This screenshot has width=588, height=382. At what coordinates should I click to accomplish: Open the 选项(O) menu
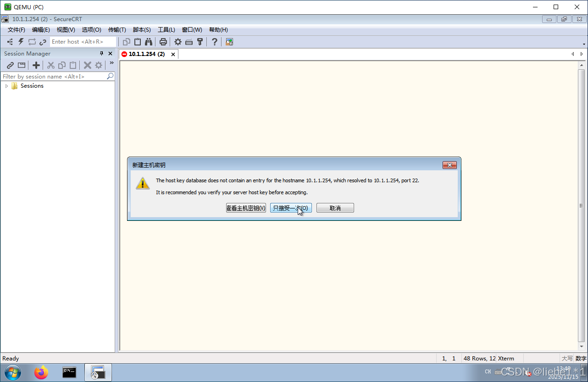point(92,30)
